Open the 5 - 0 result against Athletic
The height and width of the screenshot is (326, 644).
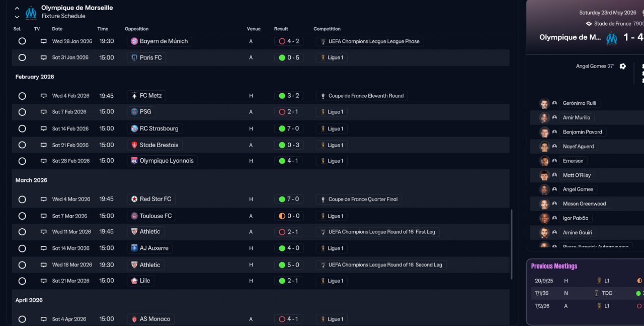point(289,265)
